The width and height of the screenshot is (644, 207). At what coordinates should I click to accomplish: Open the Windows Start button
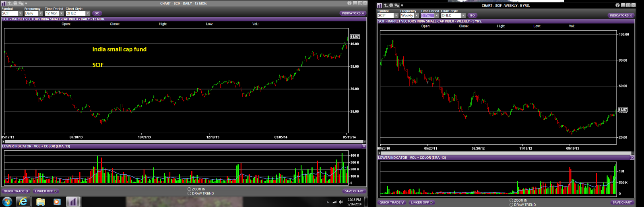click(7, 201)
